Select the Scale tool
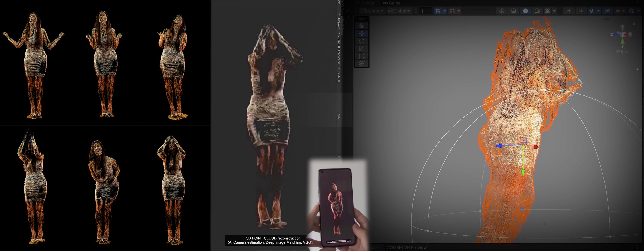Screen dimensions: 644x251 click(x=361, y=48)
